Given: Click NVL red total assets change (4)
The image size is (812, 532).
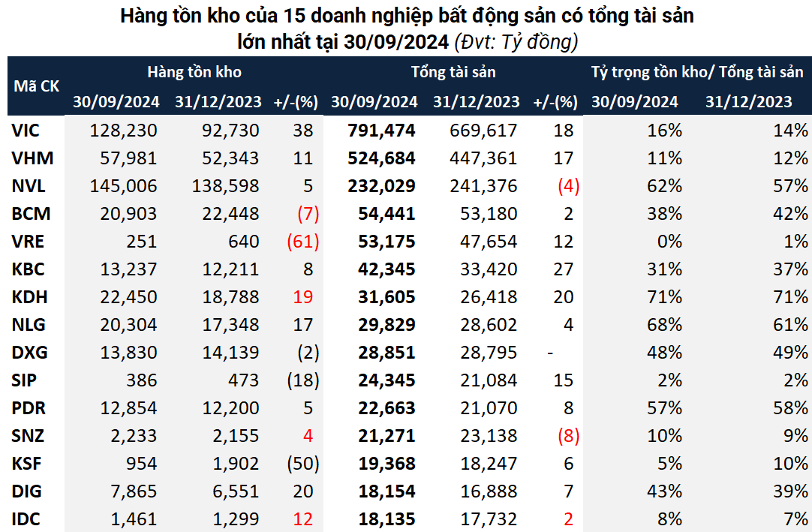Looking at the screenshot, I should point(568,185).
